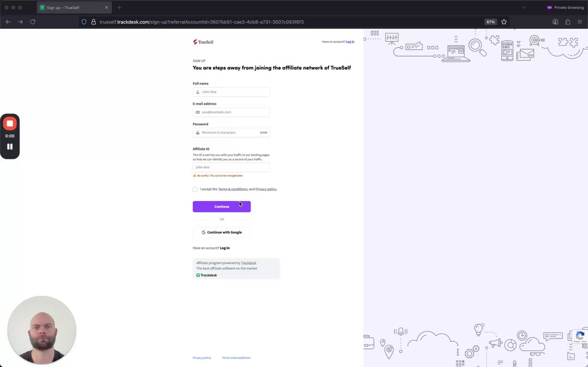
Task: Click the reload page icon
Action: (33, 22)
